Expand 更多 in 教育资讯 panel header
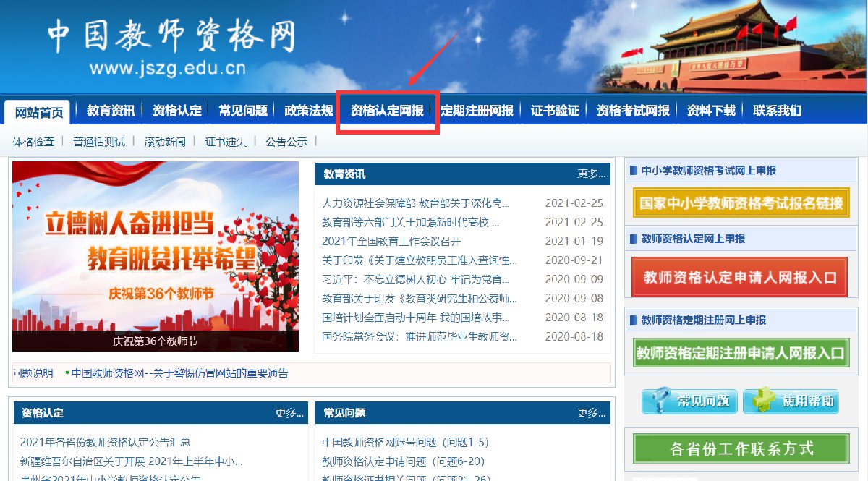The width and height of the screenshot is (868, 481). (x=591, y=174)
